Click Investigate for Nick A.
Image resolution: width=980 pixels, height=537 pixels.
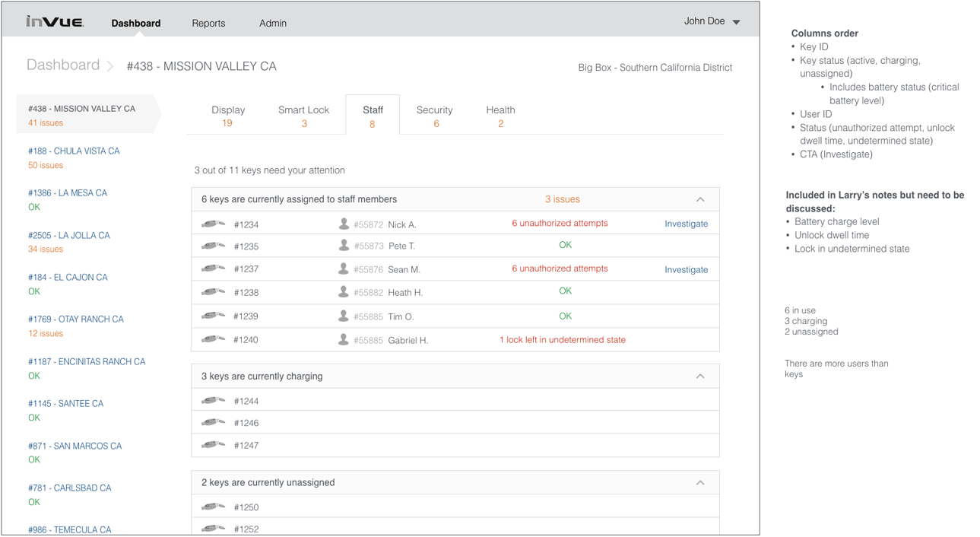(x=686, y=224)
